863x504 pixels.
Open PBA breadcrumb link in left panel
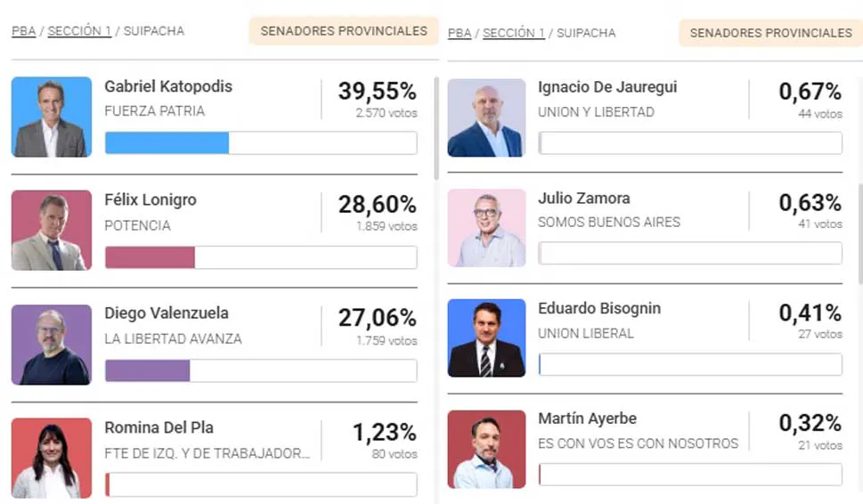(23, 31)
